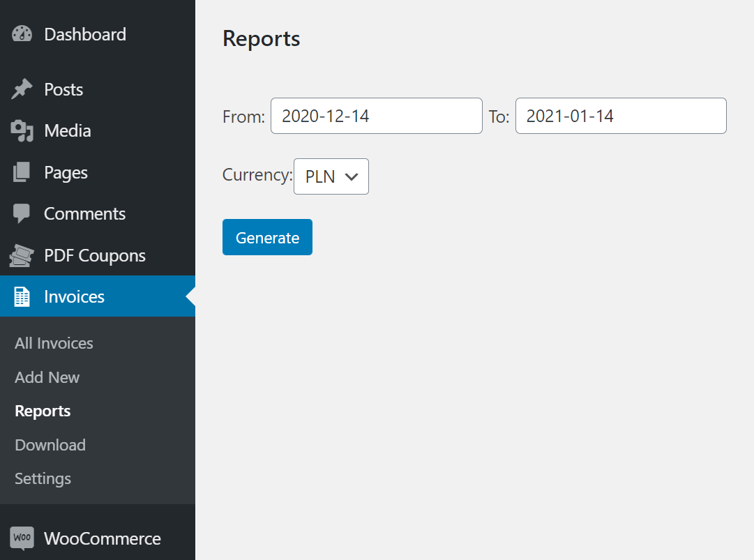The image size is (754, 560).
Task: Select the Reports submenu item
Action: [43, 411]
